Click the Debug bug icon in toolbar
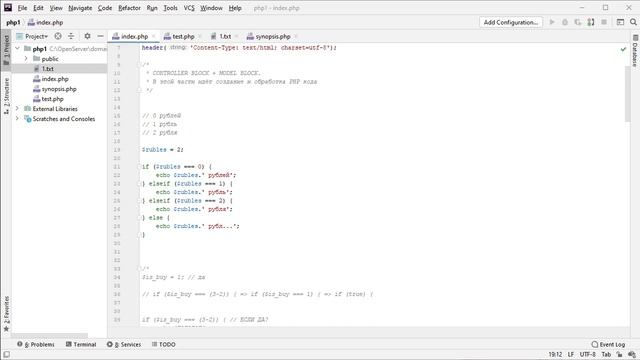This screenshot has height=360, width=640. 565,22
